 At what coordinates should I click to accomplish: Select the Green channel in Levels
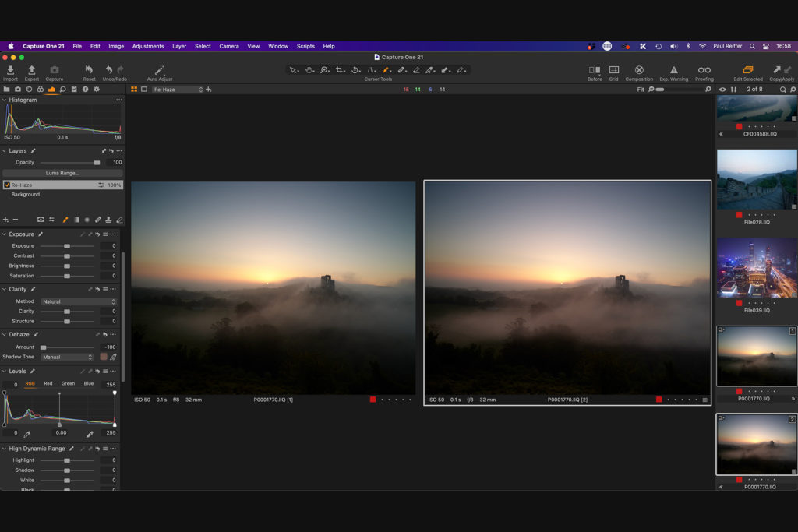(69, 383)
